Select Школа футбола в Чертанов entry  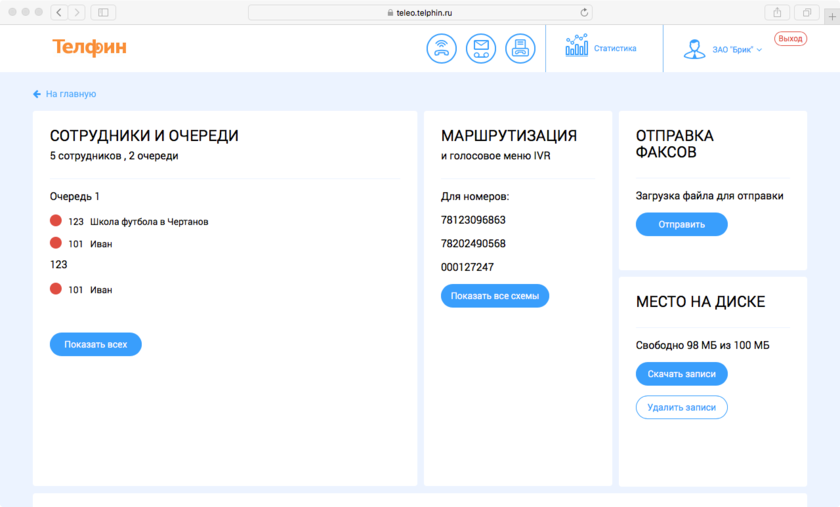(x=148, y=221)
